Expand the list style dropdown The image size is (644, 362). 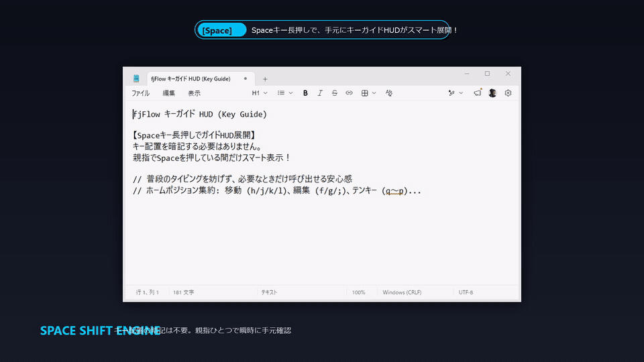click(284, 93)
